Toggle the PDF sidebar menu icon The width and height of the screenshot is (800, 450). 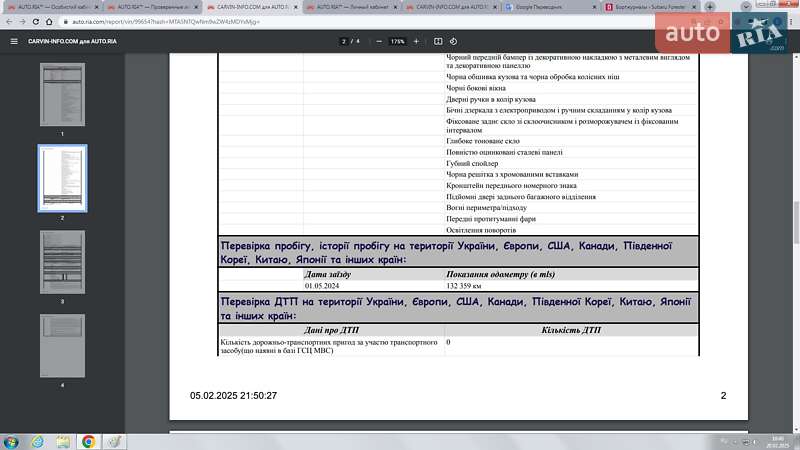14,41
